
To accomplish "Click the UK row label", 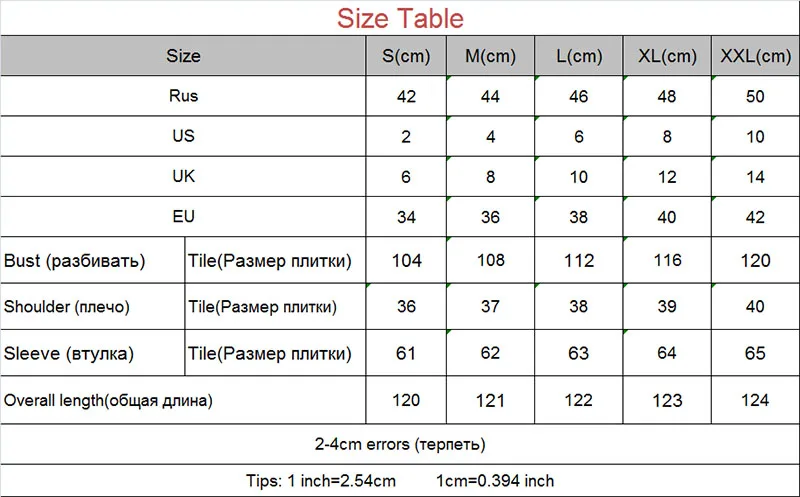I will [183, 177].
